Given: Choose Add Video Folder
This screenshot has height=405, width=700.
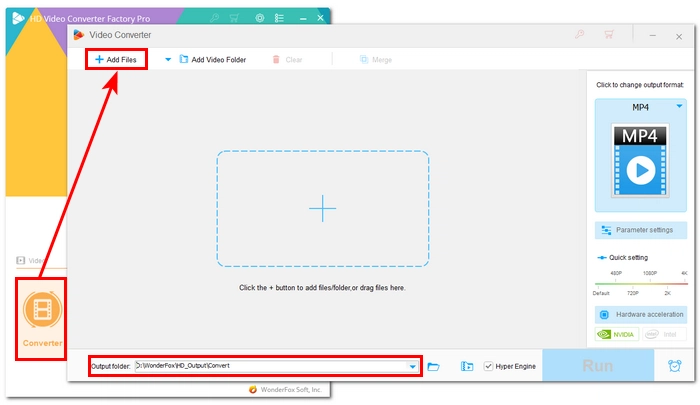Looking at the screenshot, I should [212, 59].
